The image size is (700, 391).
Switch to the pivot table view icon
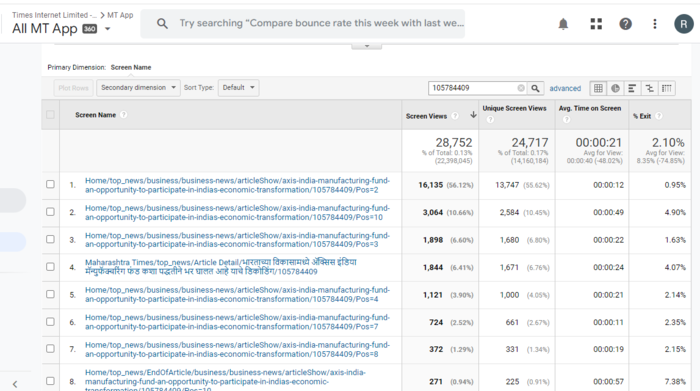tap(667, 88)
